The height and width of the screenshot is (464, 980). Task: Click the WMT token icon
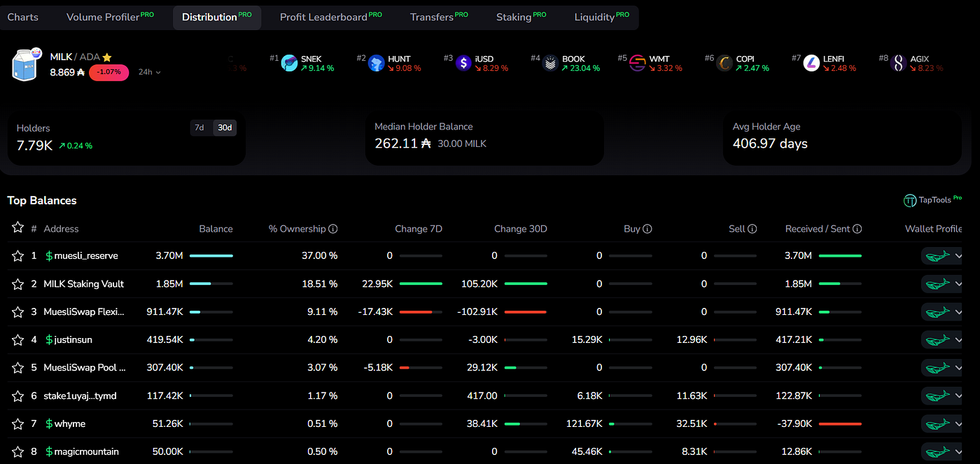coord(638,63)
